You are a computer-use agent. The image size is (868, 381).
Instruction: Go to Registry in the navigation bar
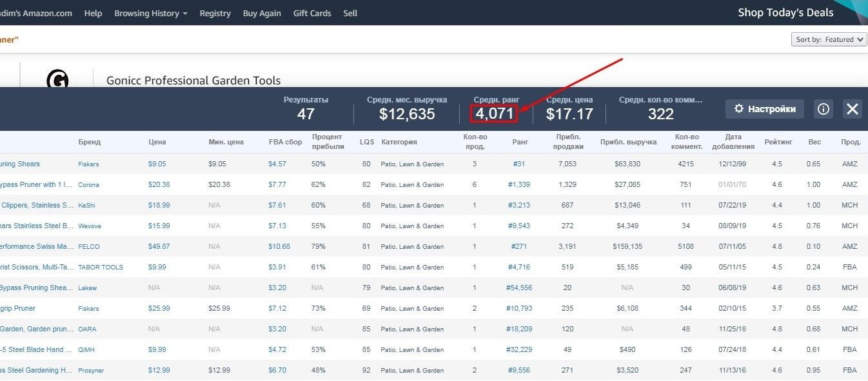pos(215,13)
